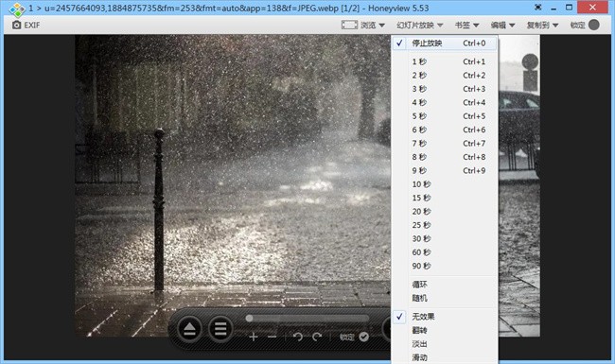
Task: Click the image position slider in the bottom control bar
Action: pos(307,319)
